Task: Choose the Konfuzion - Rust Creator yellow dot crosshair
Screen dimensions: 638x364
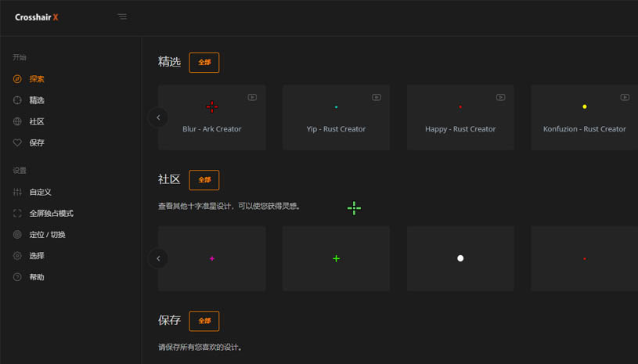Action: [x=584, y=117]
